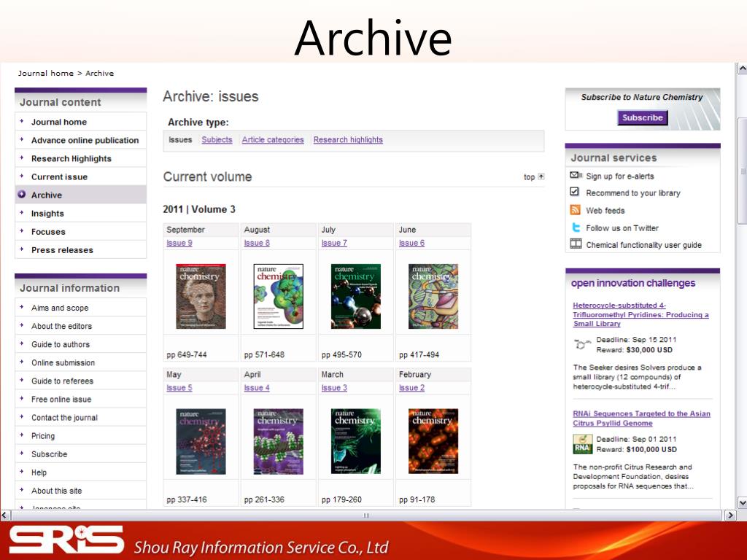The image size is (747, 560).
Task: Click the e-alerts envelope icon
Action: point(576,175)
